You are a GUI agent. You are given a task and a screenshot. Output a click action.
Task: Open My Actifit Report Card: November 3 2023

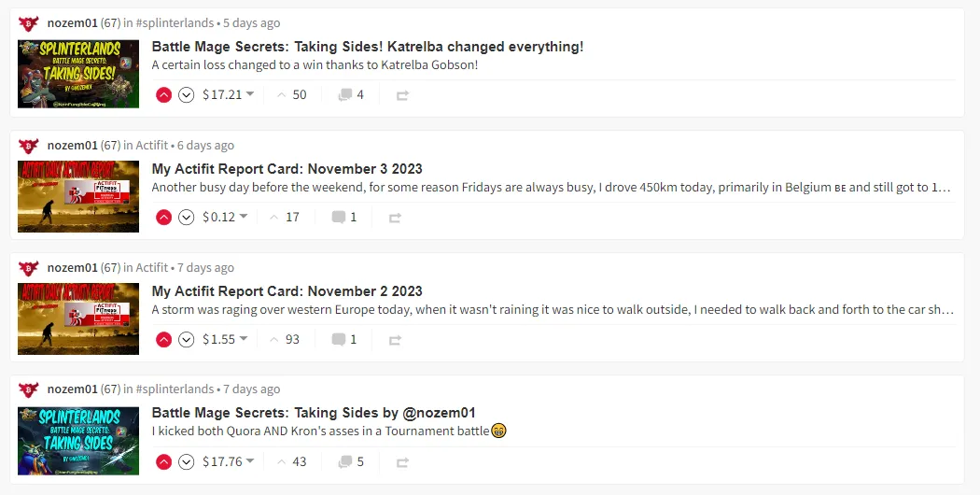click(287, 169)
